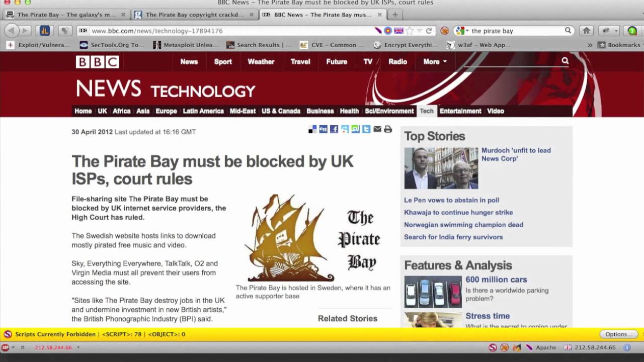Click the UK flag icon in address bar
Screen dimensions: 644x362
pos(398,31)
